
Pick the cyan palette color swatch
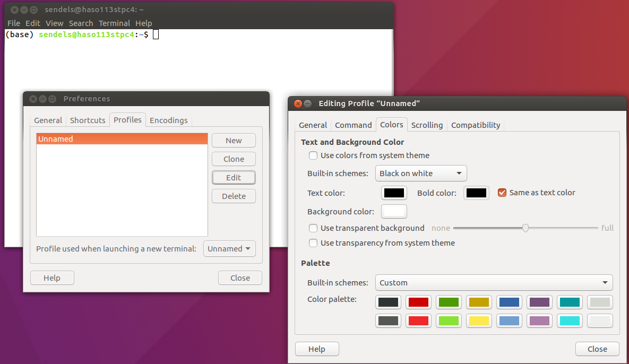(570, 321)
